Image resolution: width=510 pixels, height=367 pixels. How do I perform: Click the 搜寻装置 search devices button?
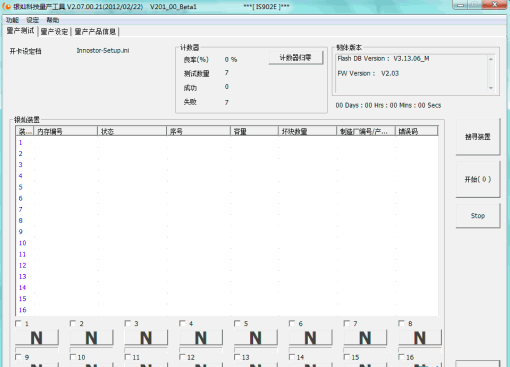pos(478,137)
